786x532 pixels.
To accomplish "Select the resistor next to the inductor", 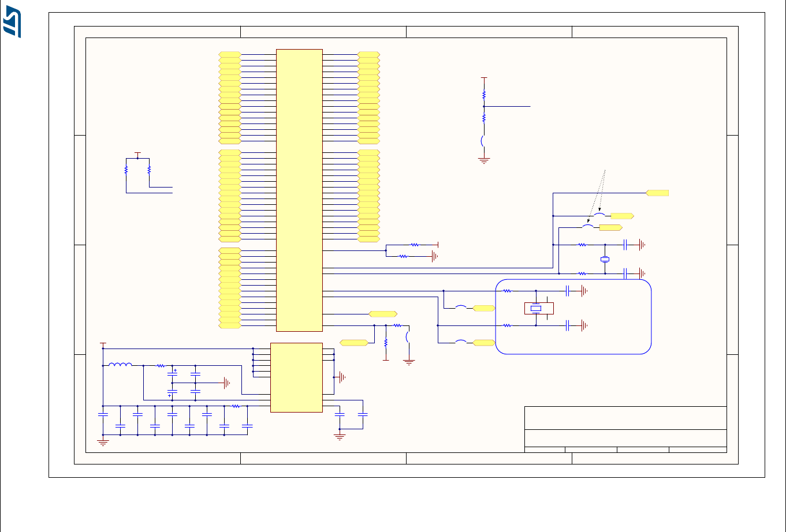I will tap(161, 365).
